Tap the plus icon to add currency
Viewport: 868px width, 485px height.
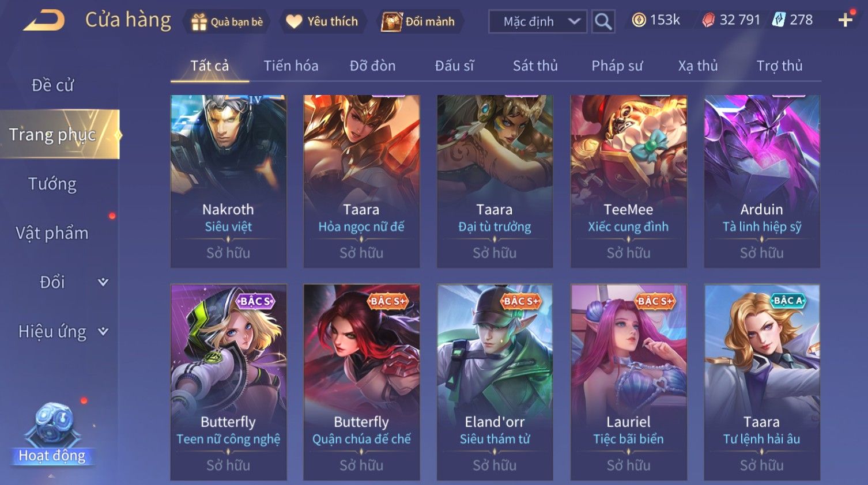click(x=846, y=20)
